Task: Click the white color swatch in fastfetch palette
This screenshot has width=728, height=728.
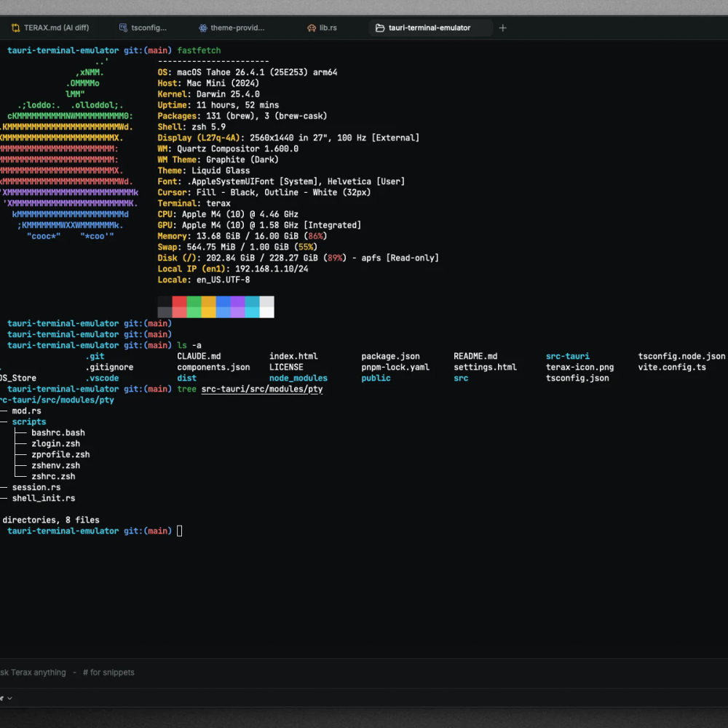Action: [x=266, y=307]
